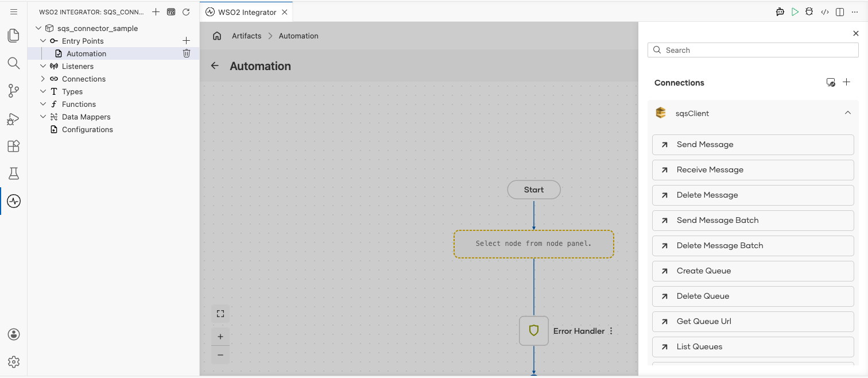Open the Run and Debug icon
The height and width of the screenshot is (378, 868).
[x=14, y=118]
